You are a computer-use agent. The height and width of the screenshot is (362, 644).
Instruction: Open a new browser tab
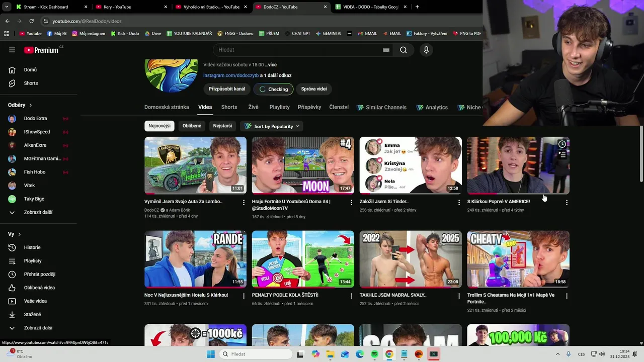coord(417,7)
